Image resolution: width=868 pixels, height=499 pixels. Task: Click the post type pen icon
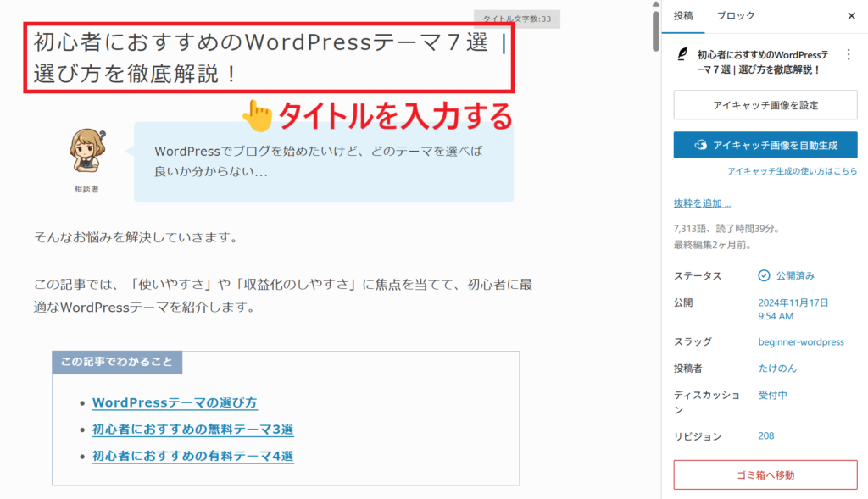682,53
